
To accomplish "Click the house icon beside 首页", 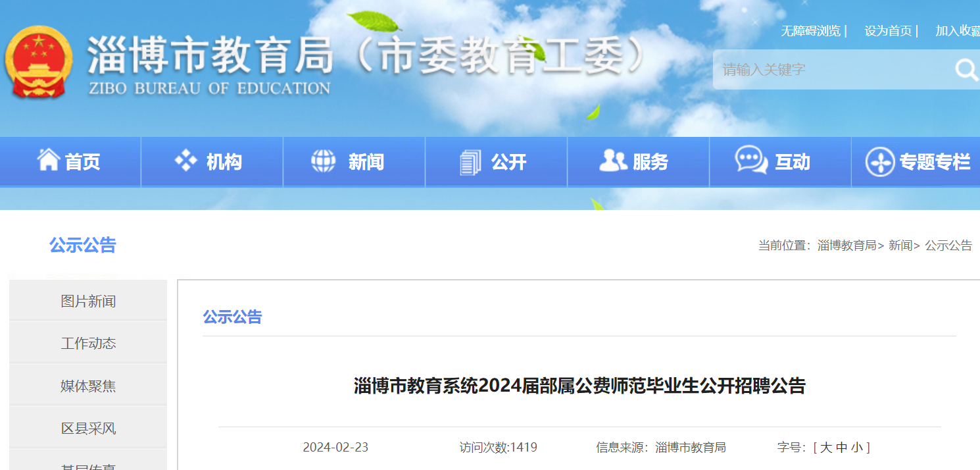I will pyautogui.click(x=49, y=159).
